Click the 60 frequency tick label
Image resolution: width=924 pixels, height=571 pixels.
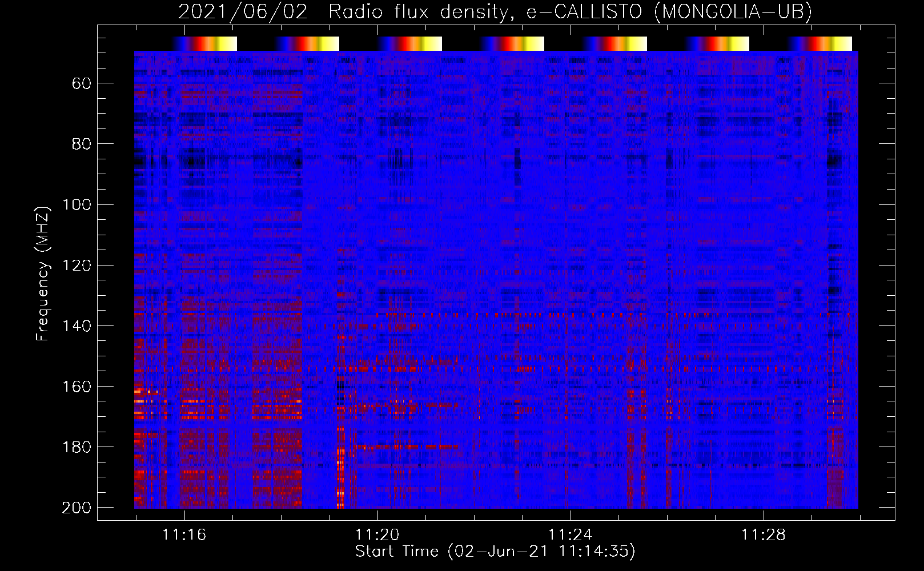[x=82, y=83]
